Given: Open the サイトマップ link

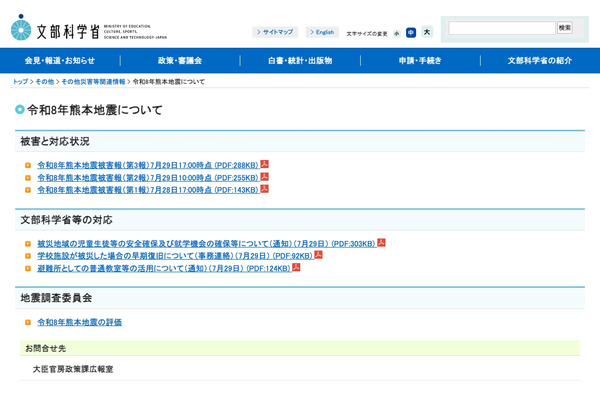Looking at the screenshot, I should [x=275, y=32].
